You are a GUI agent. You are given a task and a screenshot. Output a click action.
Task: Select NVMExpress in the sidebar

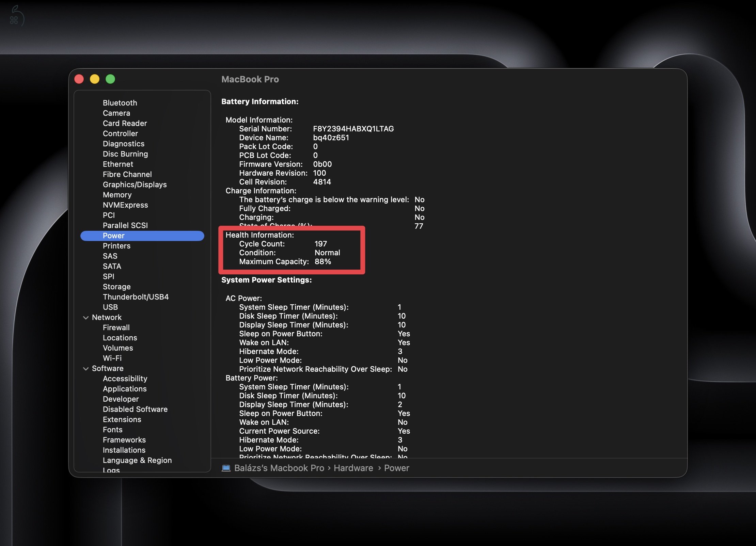(x=125, y=205)
